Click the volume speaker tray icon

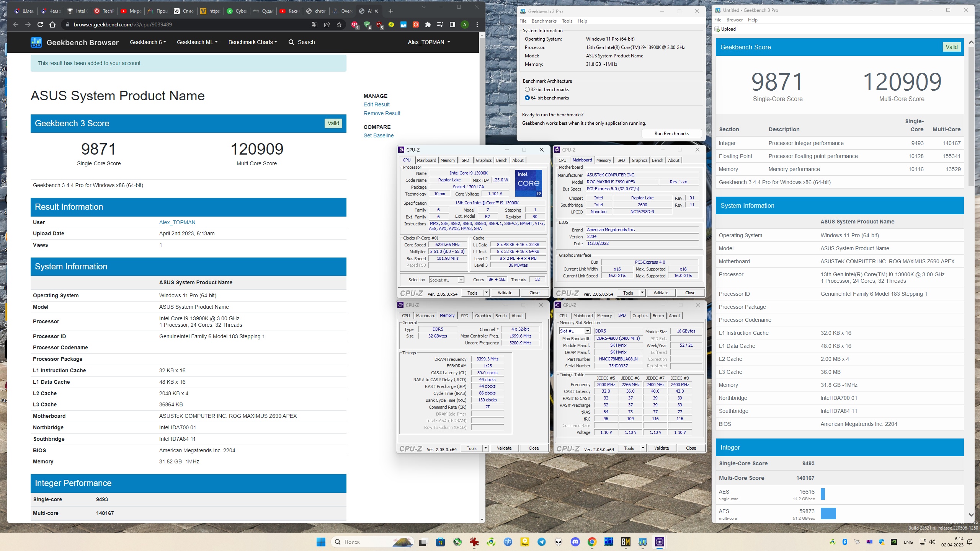coord(932,542)
